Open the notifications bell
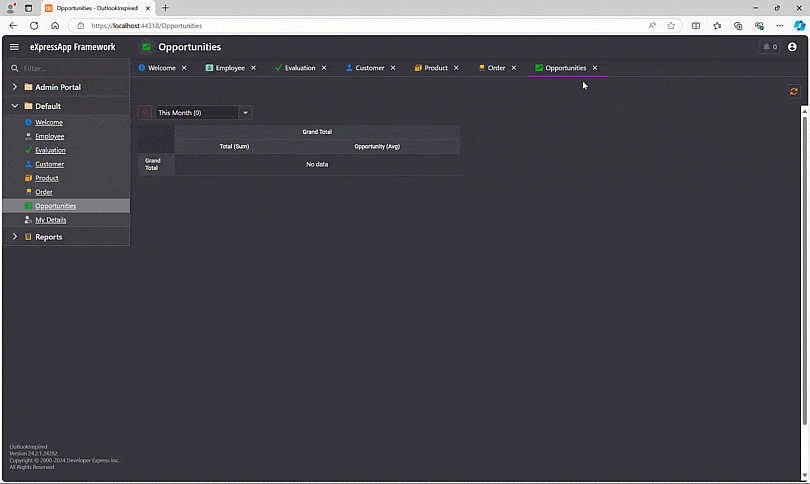The width and height of the screenshot is (810, 484). (770, 47)
